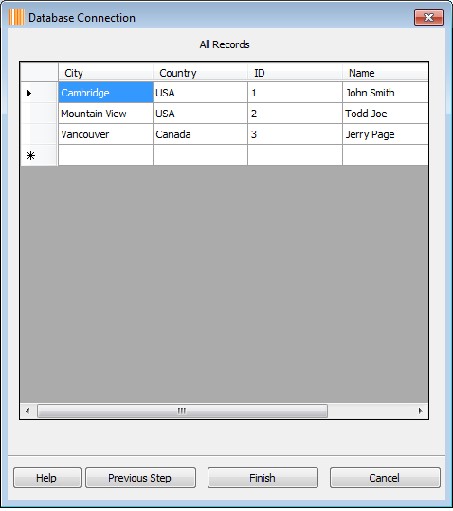Click the Database Connection barcode title icon
453x511 pixels.
point(16,17)
